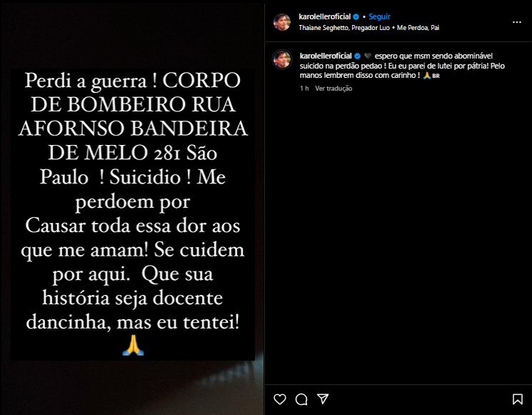Click the 1 h post timestamp
The image size is (532, 415).
pos(304,89)
